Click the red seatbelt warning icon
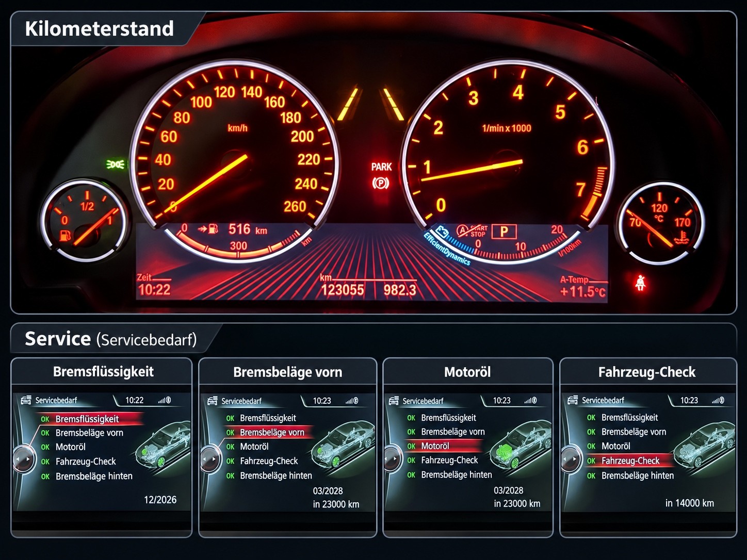 coord(641,283)
